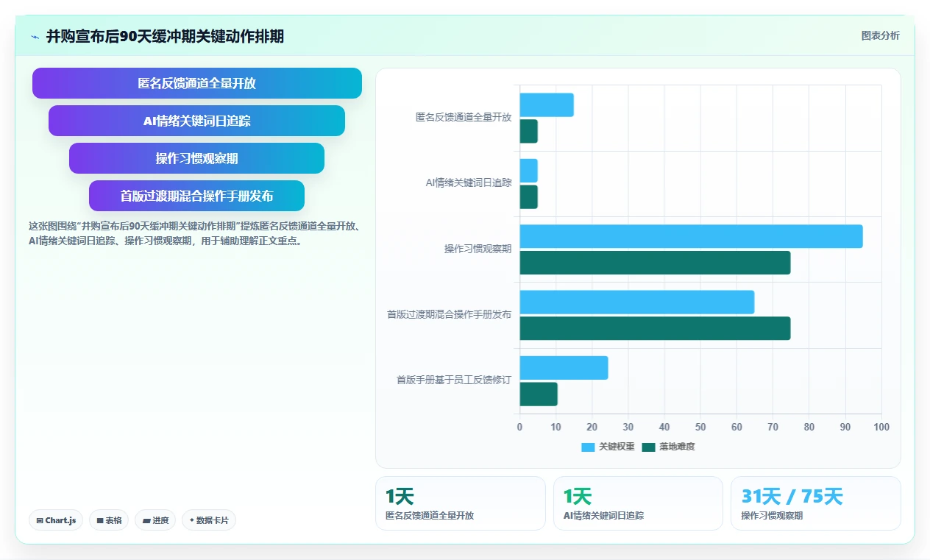Click the lightning icon beside the title

(x=35, y=37)
